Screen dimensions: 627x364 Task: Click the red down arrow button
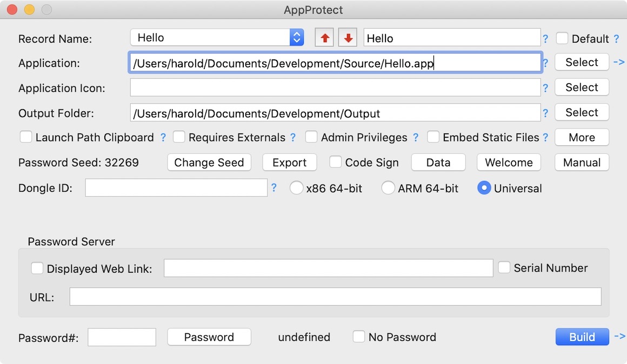click(348, 38)
